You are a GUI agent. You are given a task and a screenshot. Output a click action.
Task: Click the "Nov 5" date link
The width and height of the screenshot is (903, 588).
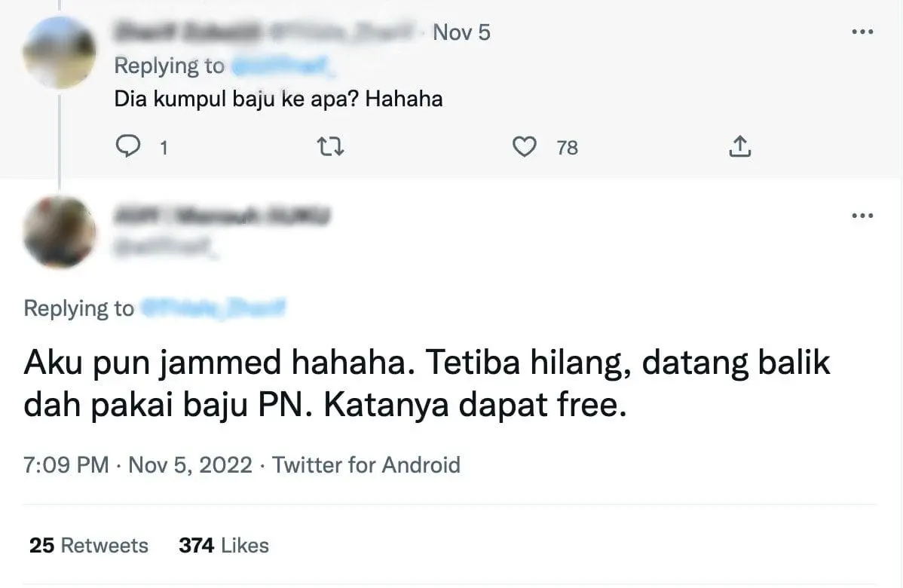pyautogui.click(x=461, y=33)
